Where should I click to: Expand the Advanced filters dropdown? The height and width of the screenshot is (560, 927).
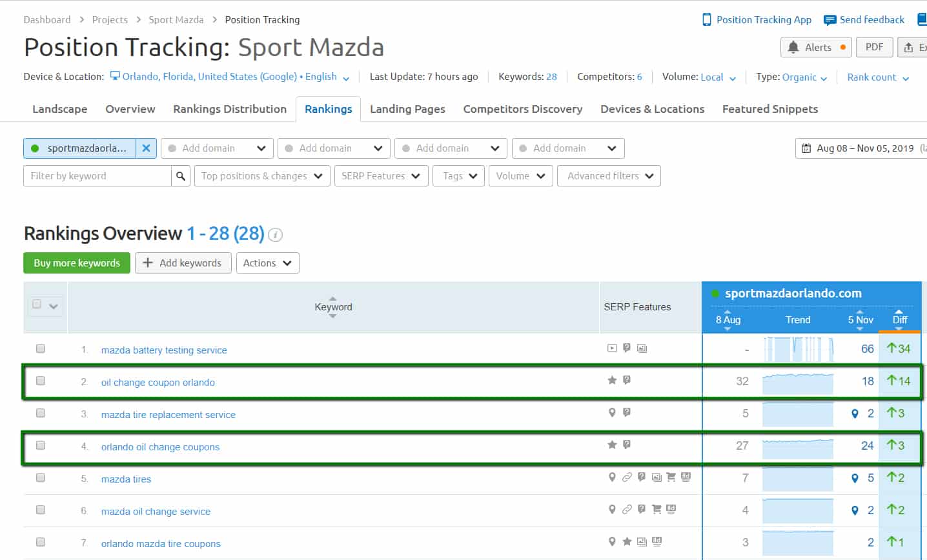[610, 176]
